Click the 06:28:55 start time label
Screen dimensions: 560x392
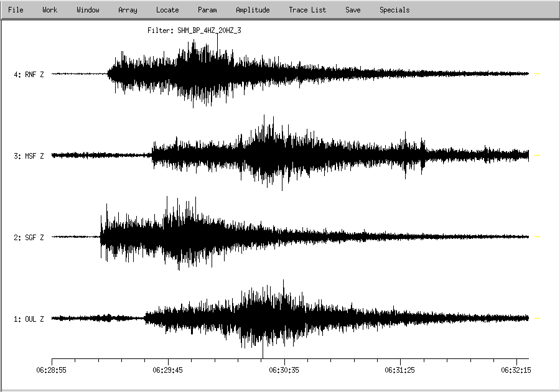point(52,370)
